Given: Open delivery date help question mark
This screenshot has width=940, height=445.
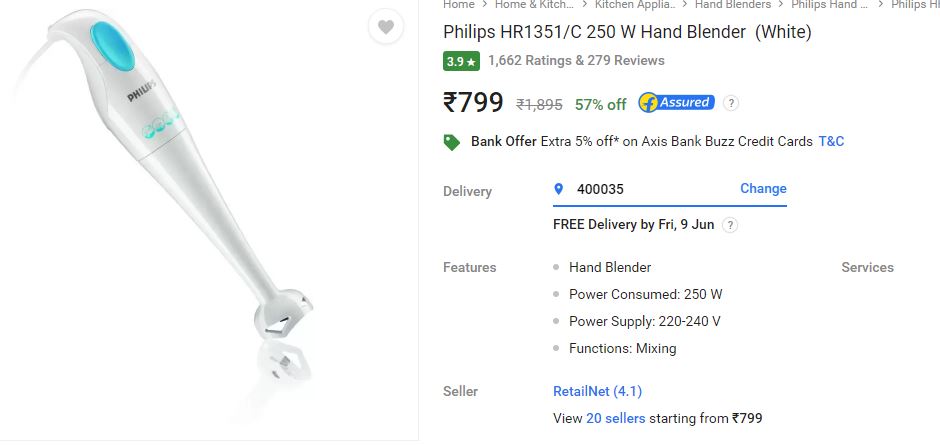Looking at the screenshot, I should [730, 225].
